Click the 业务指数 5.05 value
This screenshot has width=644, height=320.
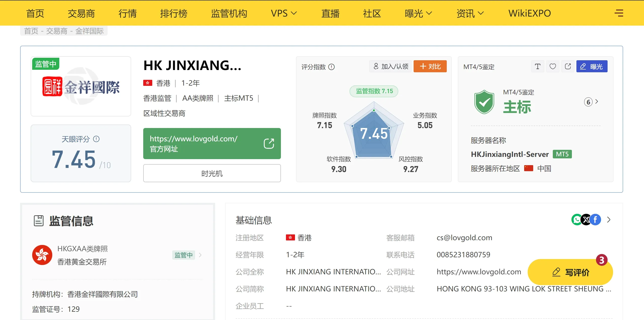[x=425, y=125]
